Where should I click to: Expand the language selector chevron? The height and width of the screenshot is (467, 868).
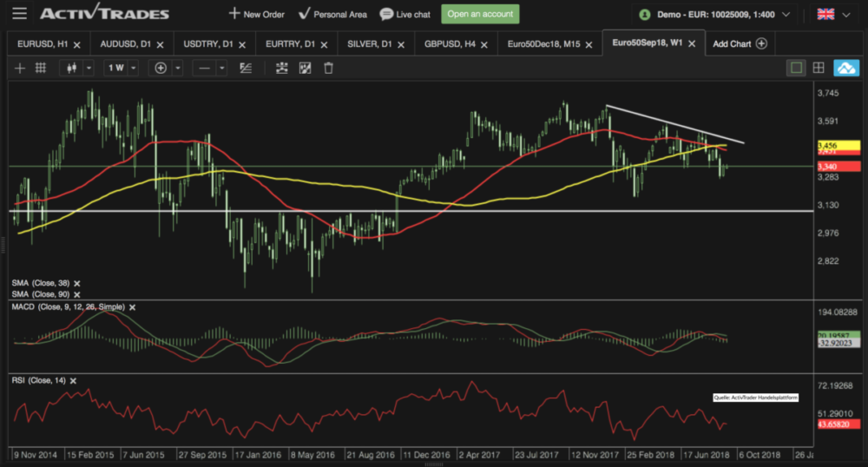(x=845, y=15)
